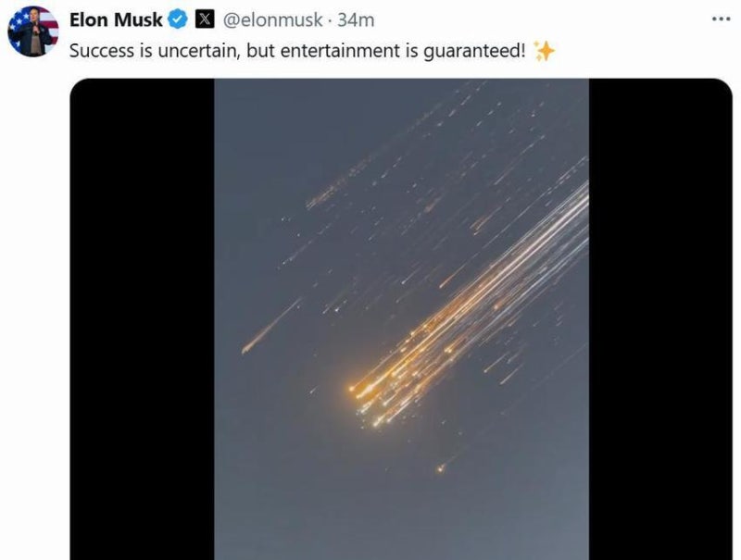Viewport: 741px width, 560px height.
Task: Click the sparkles emoji in the tweet
Action: pos(544,51)
